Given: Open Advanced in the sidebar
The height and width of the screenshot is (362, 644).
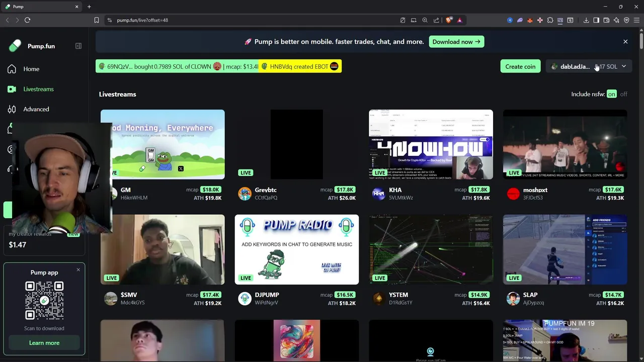Looking at the screenshot, I should coord(36,109).
